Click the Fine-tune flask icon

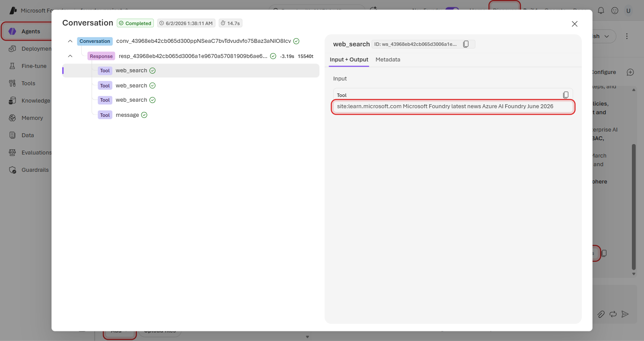point(13,66)
